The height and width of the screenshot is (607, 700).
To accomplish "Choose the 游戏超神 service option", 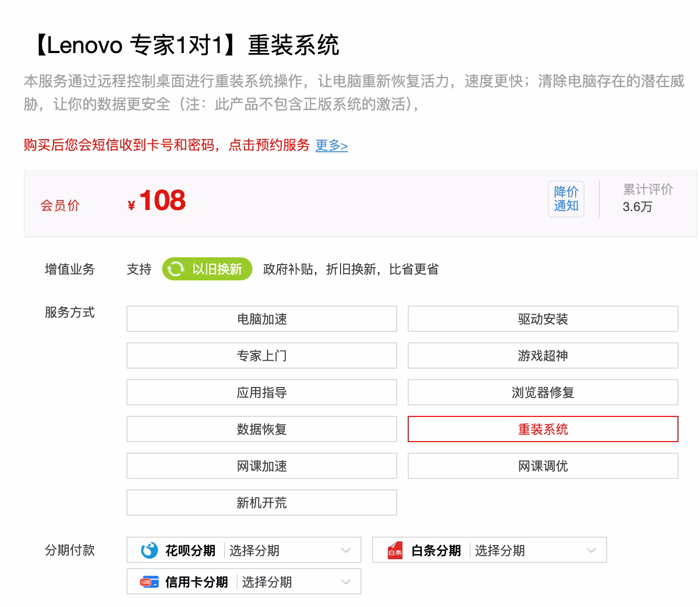I will click(543, 355).
